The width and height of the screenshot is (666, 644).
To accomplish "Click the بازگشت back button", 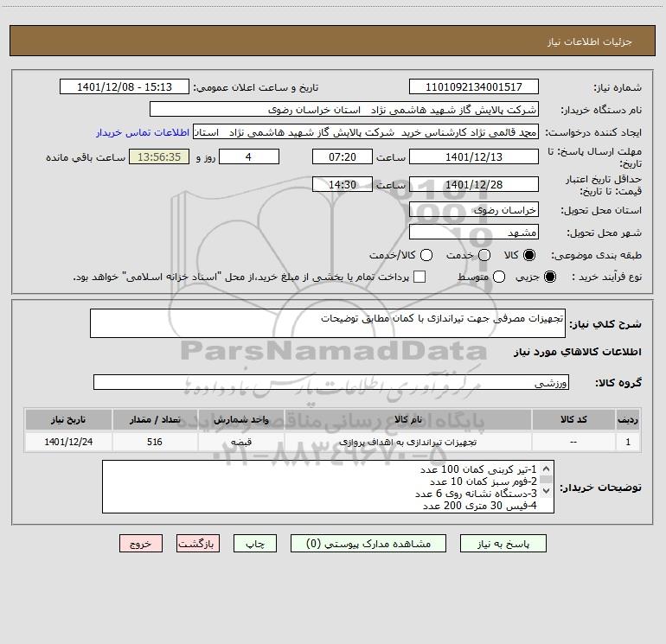I will click(198, 544).
